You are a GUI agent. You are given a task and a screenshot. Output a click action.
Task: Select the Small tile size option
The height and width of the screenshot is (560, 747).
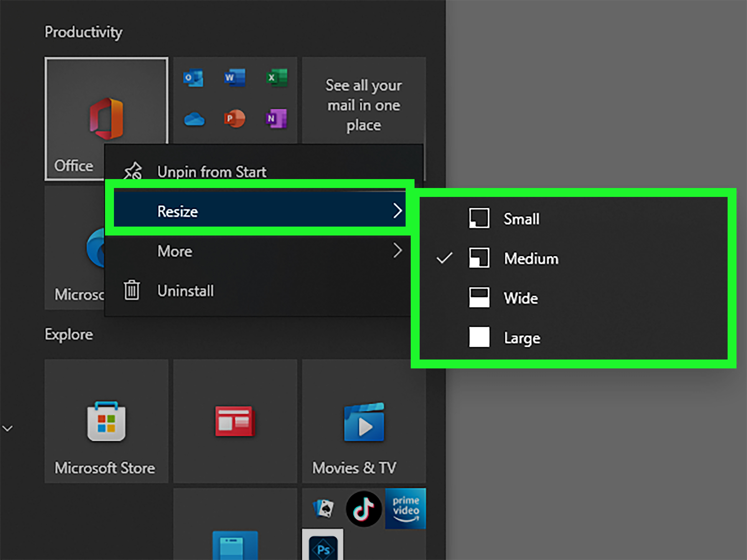[521, 219]
